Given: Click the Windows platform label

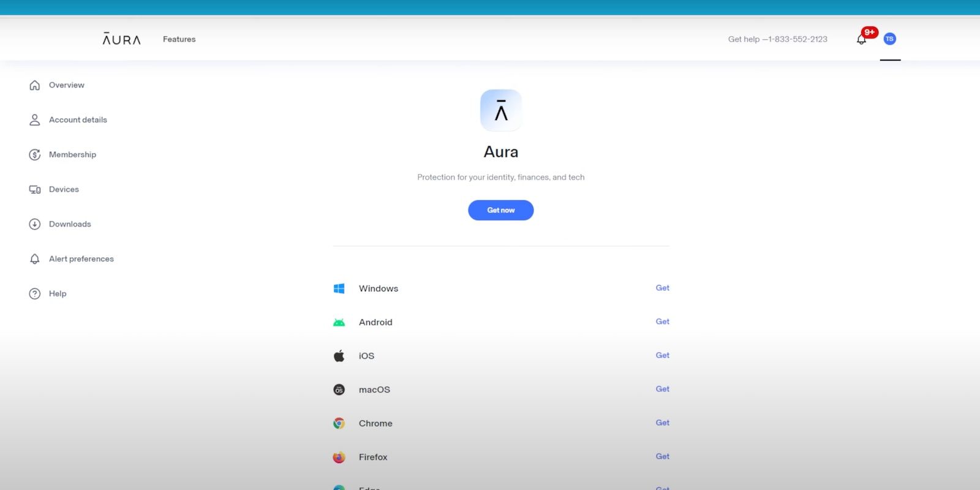Looking at the screenshot, I should pos(379,288).
